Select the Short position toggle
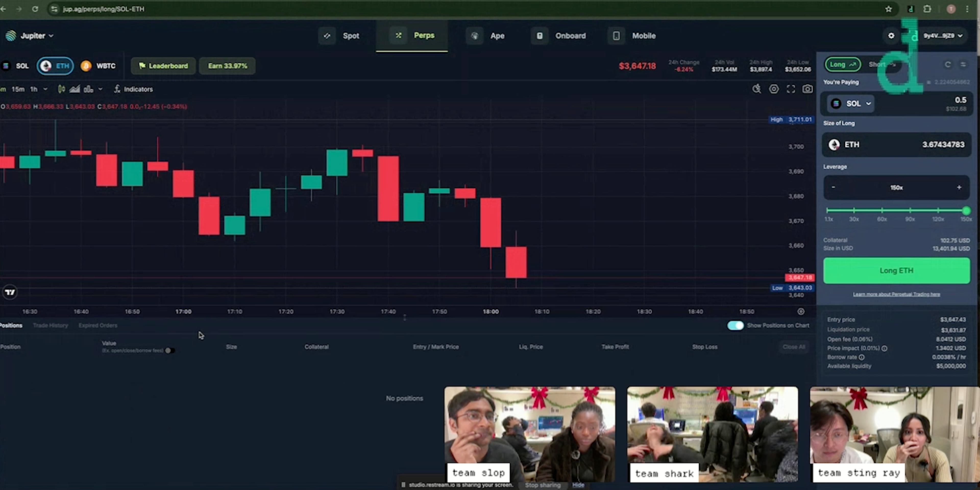Image resolution: width=980 pixels, height=490 pixels. (882, 64)
